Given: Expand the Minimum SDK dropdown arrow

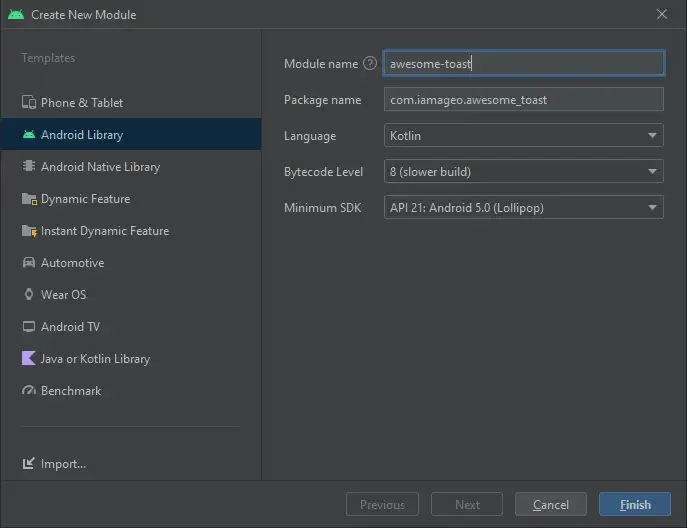Looking at the screenshot, I should click(652, 207).
